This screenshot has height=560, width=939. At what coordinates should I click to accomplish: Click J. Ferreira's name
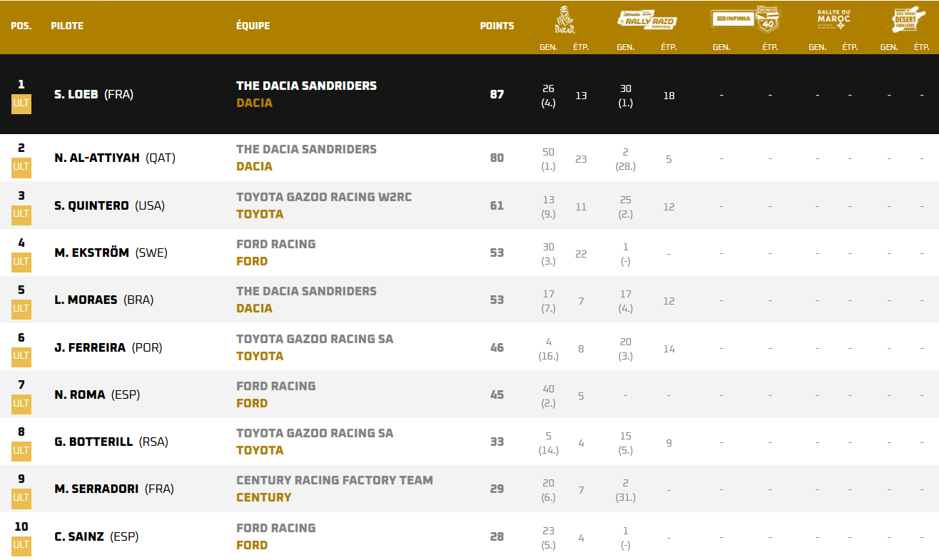pyautogui.click(x=90, y=347)
